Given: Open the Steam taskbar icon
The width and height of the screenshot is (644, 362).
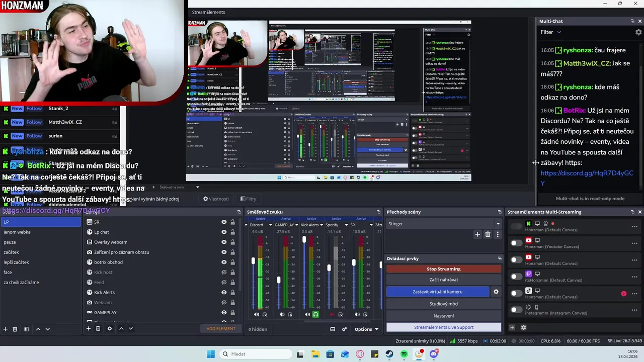Looking at the screenshot, I should [x=389, y=354].
